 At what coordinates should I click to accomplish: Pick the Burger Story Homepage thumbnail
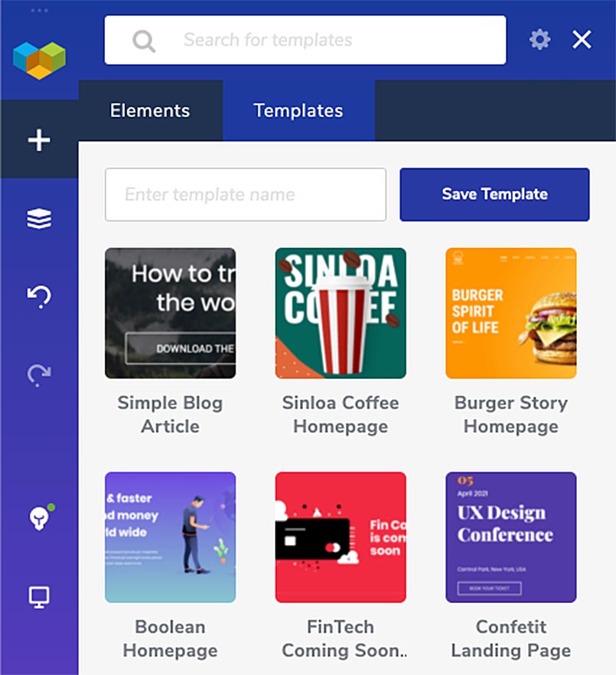pyautogui.click(x=511, y=313)
